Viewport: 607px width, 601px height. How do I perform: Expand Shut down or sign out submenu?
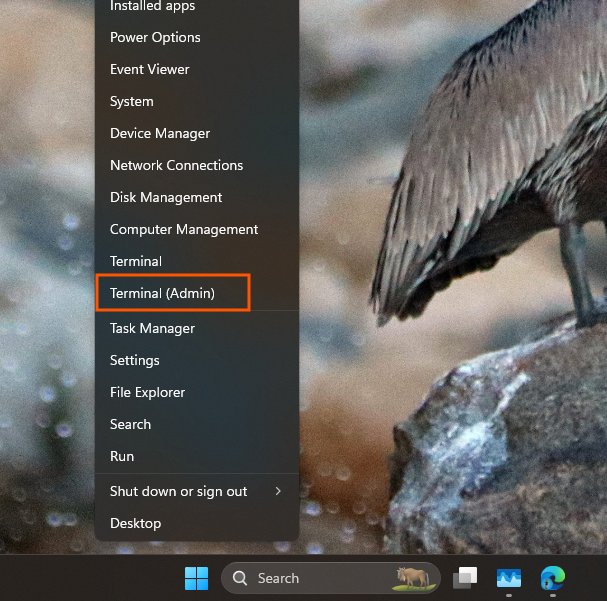(x=197, y=491)
